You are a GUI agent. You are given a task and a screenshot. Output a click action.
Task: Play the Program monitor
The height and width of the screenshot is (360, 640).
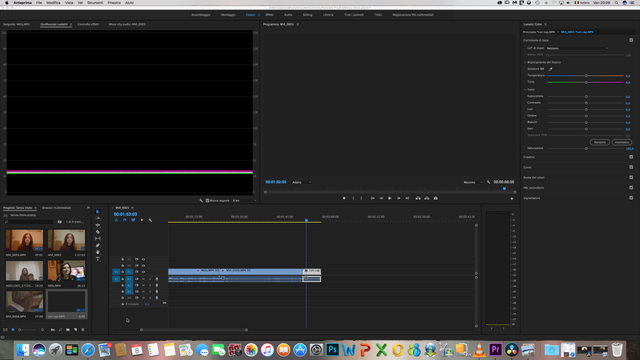tap(390, 198)
